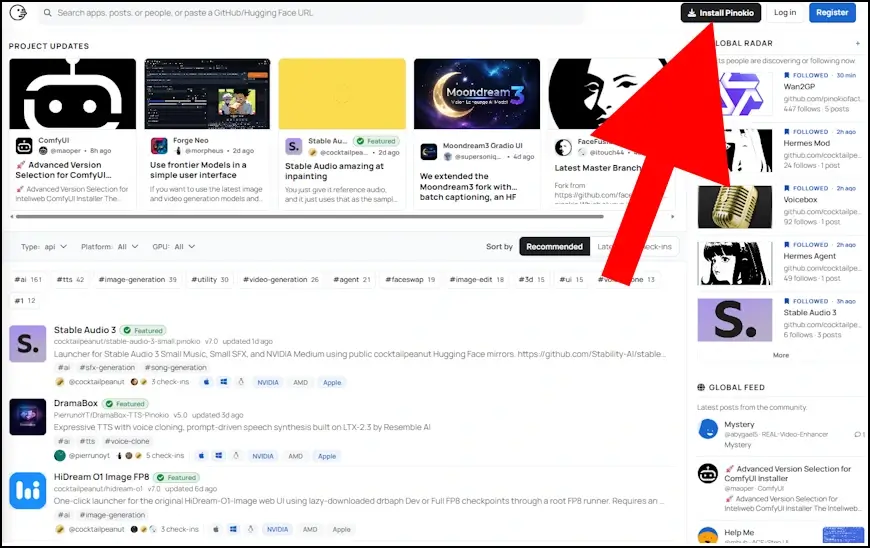Click the HiDream O1 Image FP8 app icon
Screen dimensions: 870x548
click(28, 491)
